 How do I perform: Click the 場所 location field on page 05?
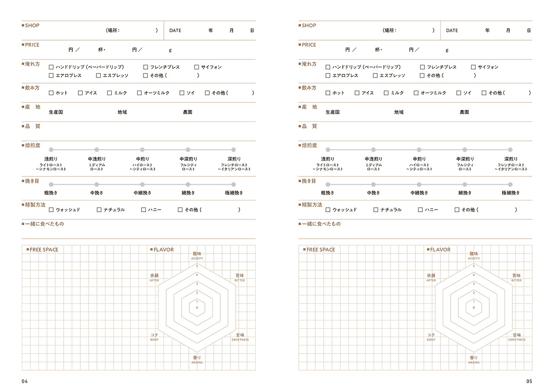pyautogui.click(x=408, y=30)
